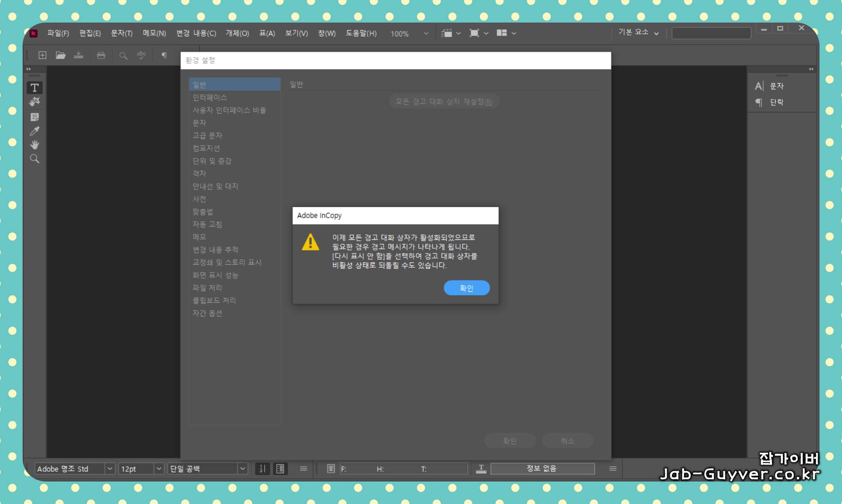This screenshot has width=842, height=504.
Task: Collapse the right panel dock arrows
Action: pyautogui.click(x=811, y=69)
